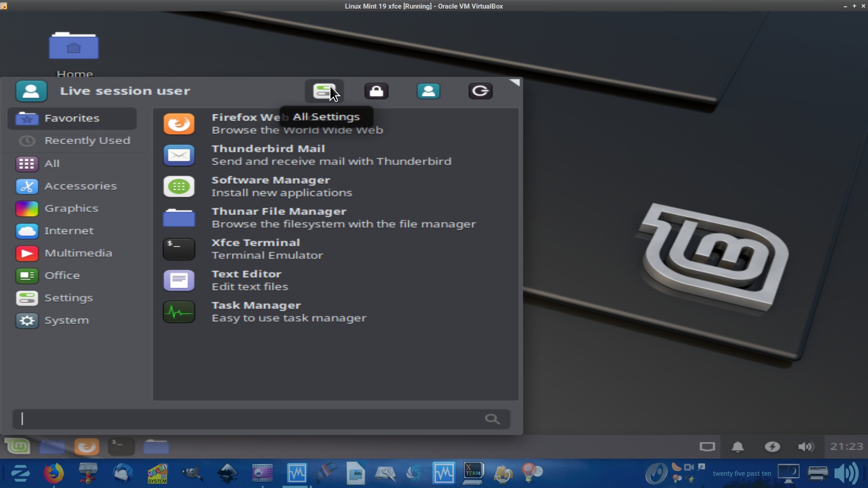Click the switch user icon
Screen dimensions: 868x488
pyautogui.click(x=428, y=91)
